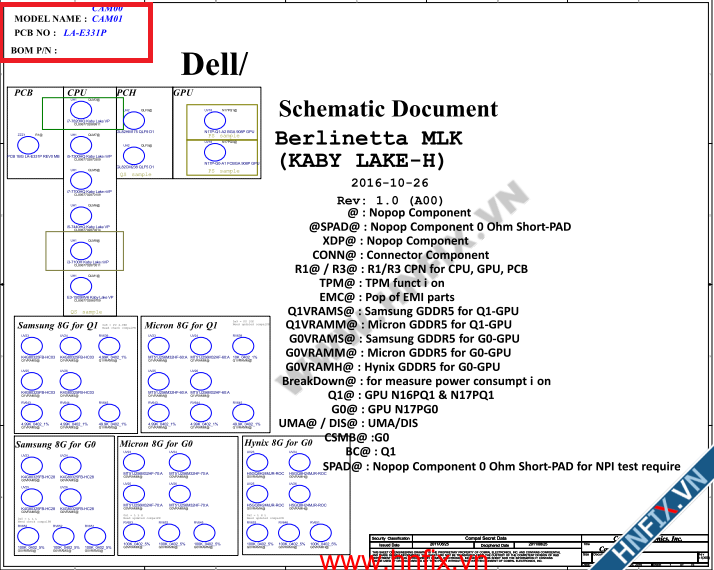
Task: Click the 'CSMB@ :G0' legend entry
Action: (x=357, y=438)
